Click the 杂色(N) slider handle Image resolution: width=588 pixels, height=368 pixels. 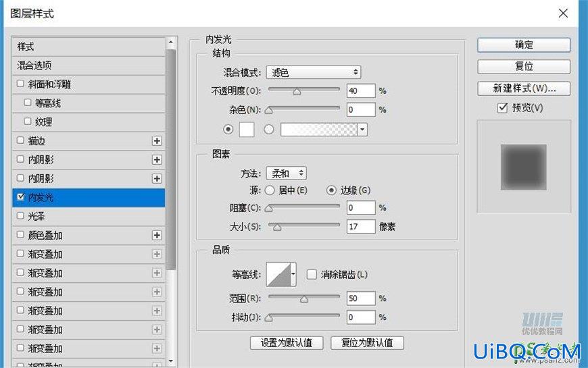pyautogui.click(x=269, y=111)
